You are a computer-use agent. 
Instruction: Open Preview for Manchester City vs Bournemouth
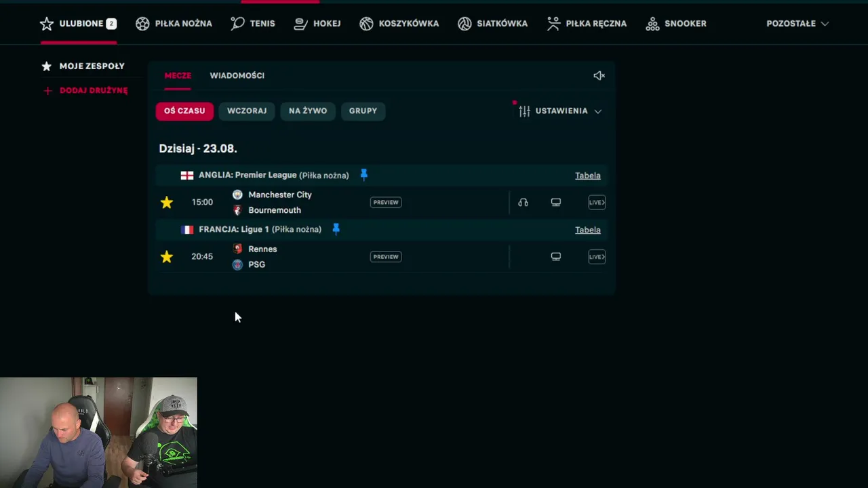[x=386, y=202]
